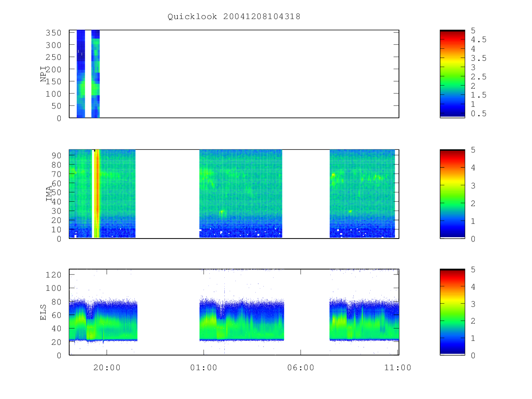This screenshot has width=532, height=399.
Task: Click the 200 tick on NPI axis
Action: point(54,70)
